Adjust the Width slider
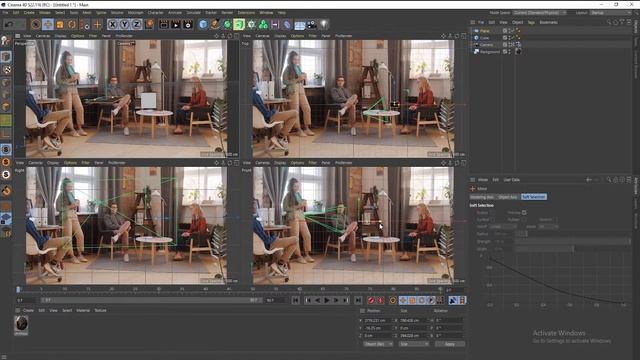Image resolution: width=640 pixels, height=360 pixels. tap(572, 248)
